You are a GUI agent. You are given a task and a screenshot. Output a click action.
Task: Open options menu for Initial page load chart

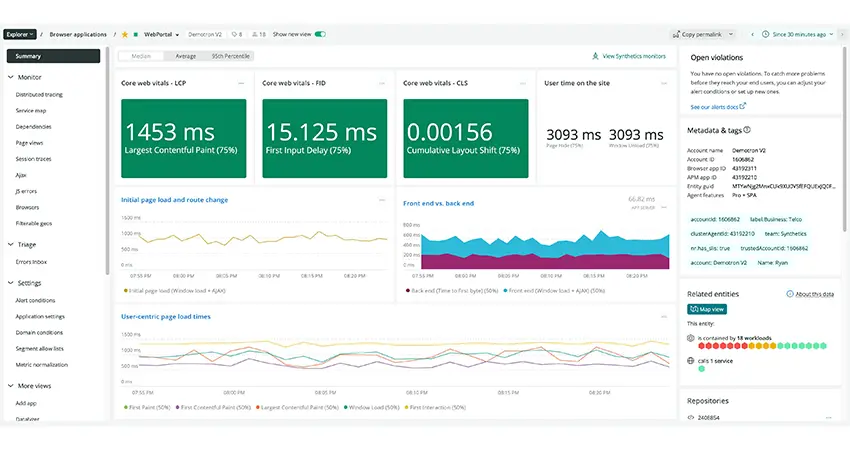(382, 200)
